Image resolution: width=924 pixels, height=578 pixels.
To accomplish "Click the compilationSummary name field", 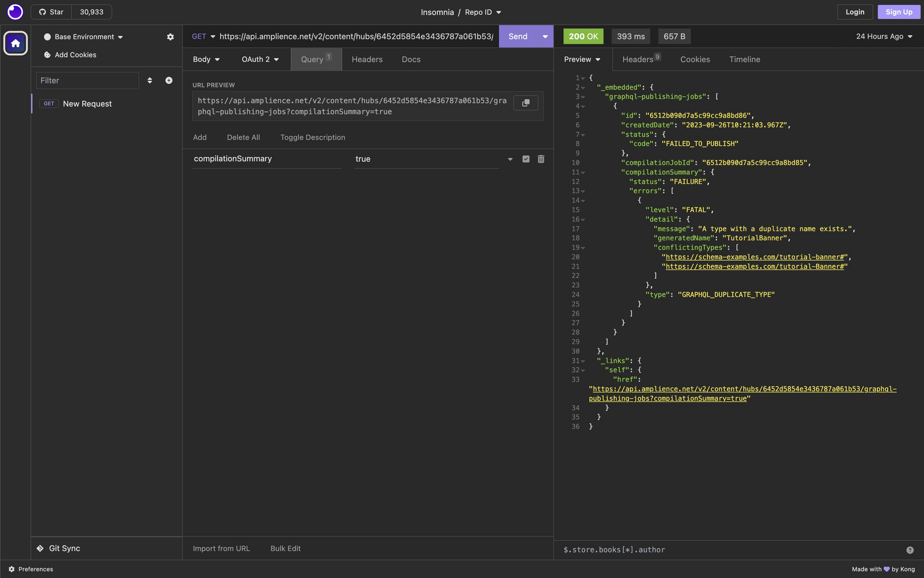I will coord(266,159).
